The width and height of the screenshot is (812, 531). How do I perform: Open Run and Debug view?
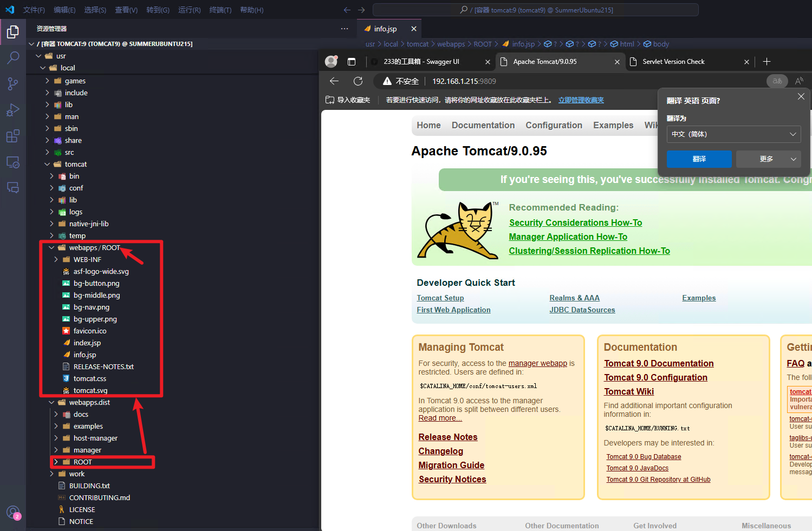pyautogui.click(x=13, y=110)
